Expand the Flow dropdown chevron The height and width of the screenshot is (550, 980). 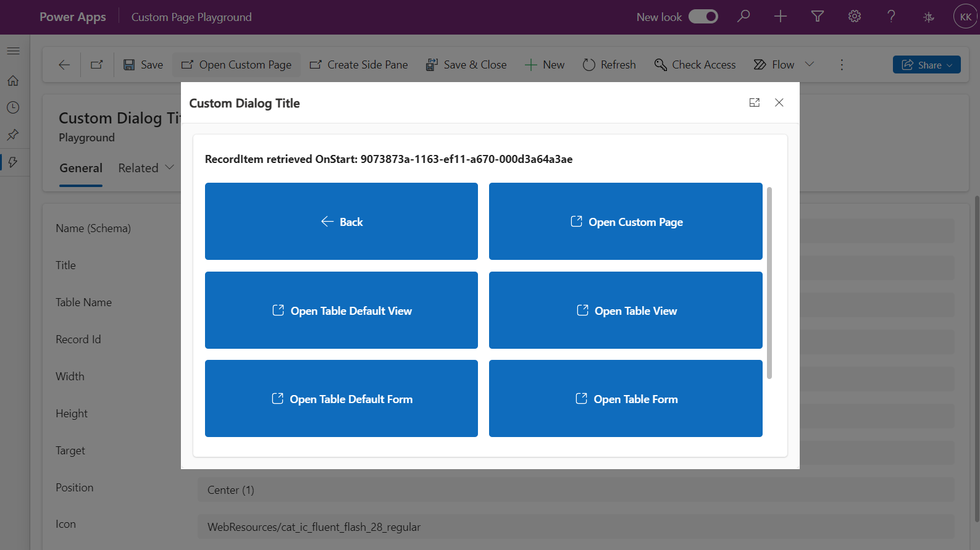click(810, 64)
